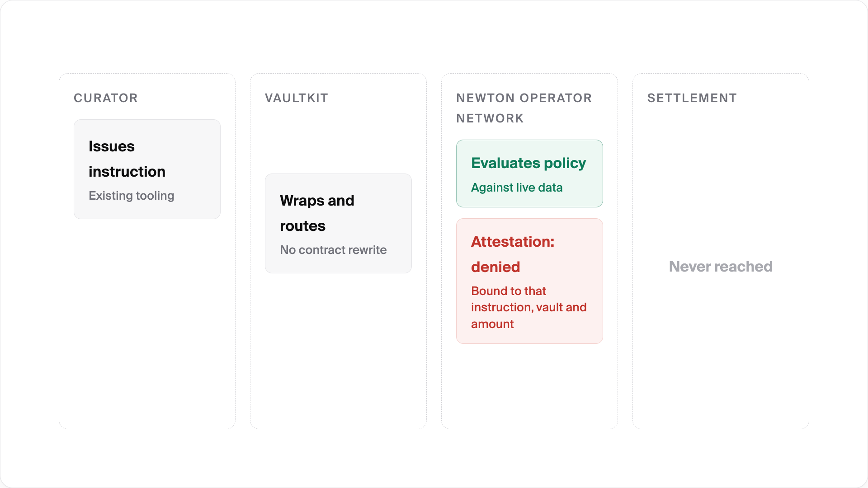Viewport: 868px width, 488px height.
Task: Click the Evaluates policy title text
Action: pyautogui.click(x=528, y=163)
